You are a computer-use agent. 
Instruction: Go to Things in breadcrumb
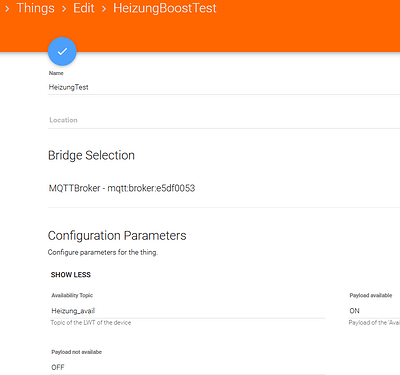[x=35, y=8]
